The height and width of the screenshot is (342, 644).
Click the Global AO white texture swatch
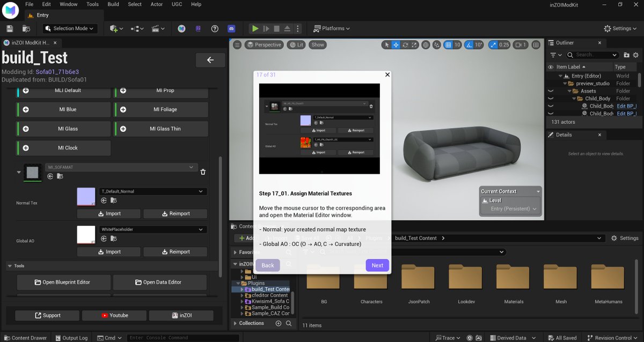click(86, 235)
